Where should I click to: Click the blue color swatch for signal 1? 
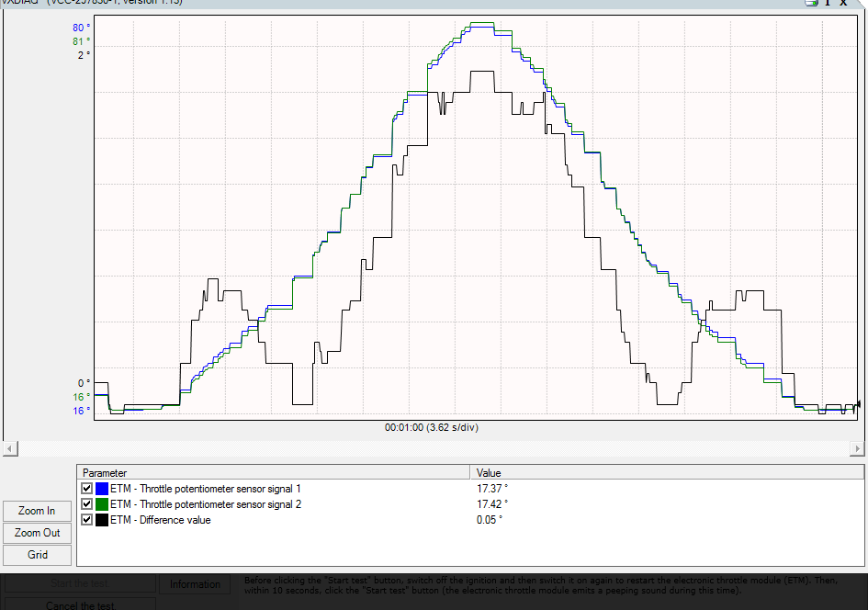[101, 489]
